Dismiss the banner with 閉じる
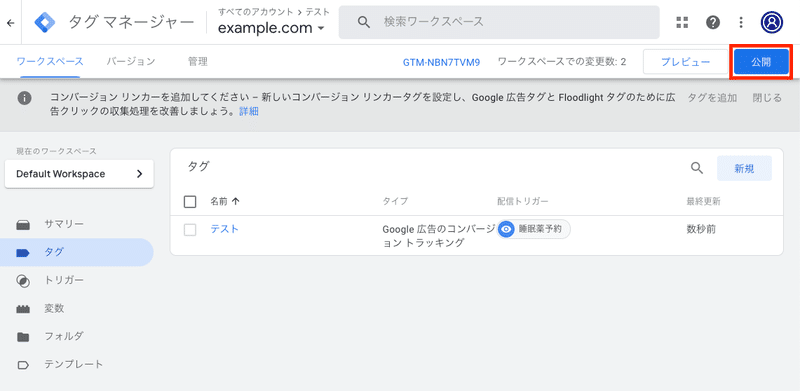The image size is (800, 391). (x=767, y=97)
